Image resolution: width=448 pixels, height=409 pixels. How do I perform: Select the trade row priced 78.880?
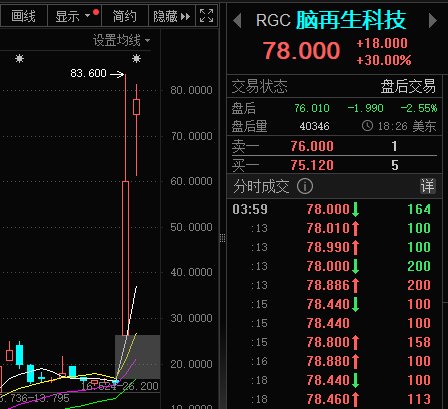(334, 361)
